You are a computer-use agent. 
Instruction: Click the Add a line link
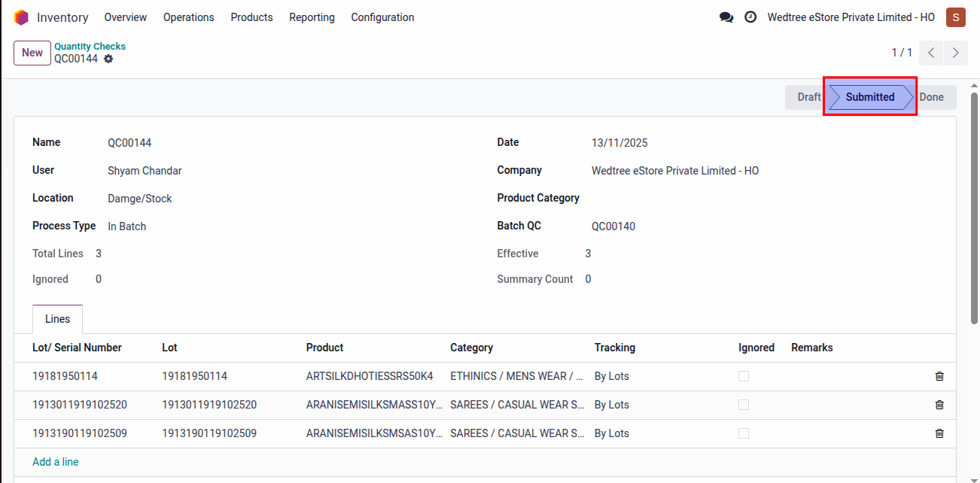(x=56, y=462)
